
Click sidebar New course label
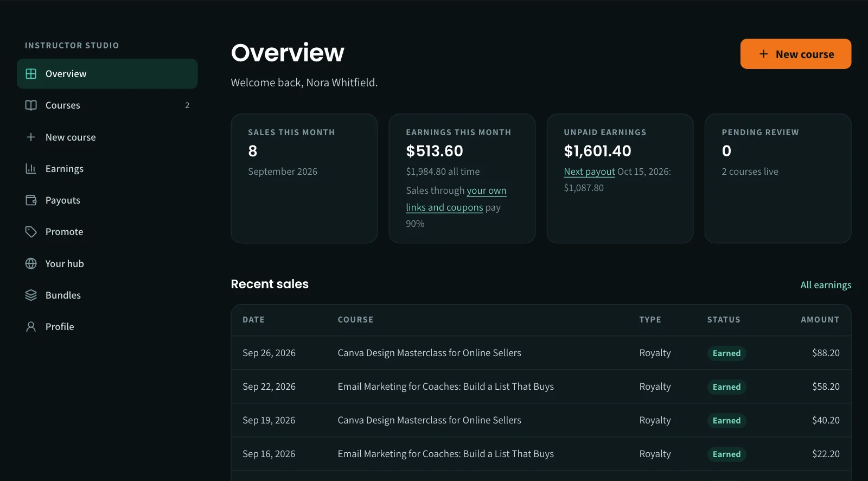pyautogui.click(x=71, y=137)
